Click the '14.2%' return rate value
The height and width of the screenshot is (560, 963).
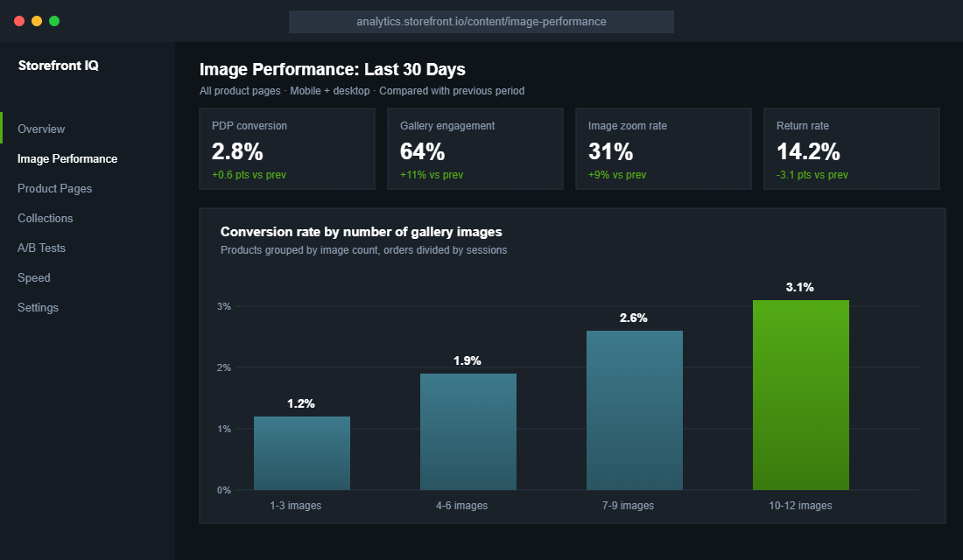(808, 151)
